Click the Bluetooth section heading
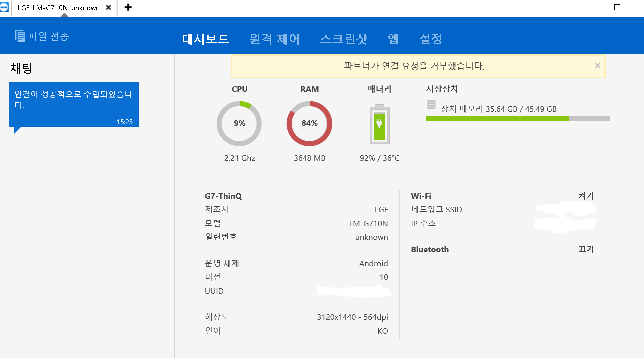644x358 pixels. coord(430,250)
